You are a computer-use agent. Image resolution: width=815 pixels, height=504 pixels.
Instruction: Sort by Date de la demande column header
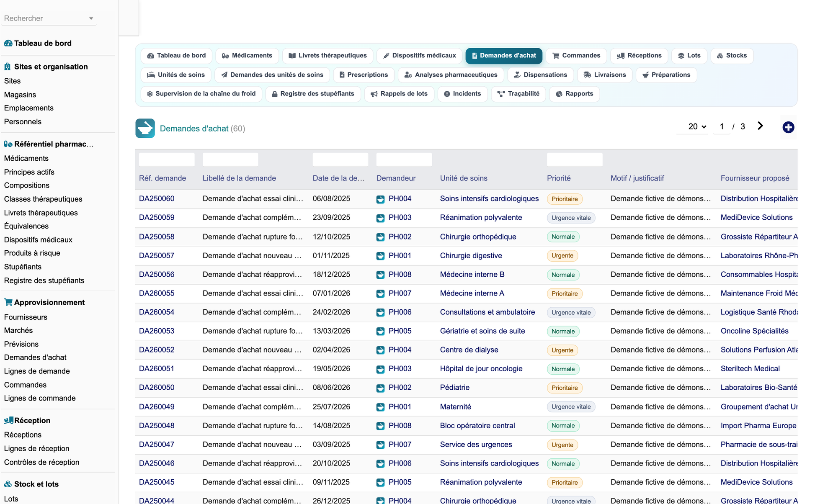click(338, 178)
